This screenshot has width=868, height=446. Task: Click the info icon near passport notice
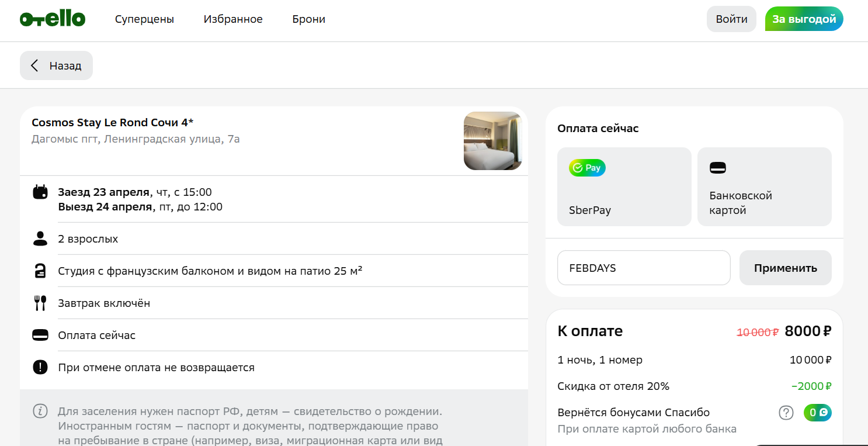(x=40, y=411)
